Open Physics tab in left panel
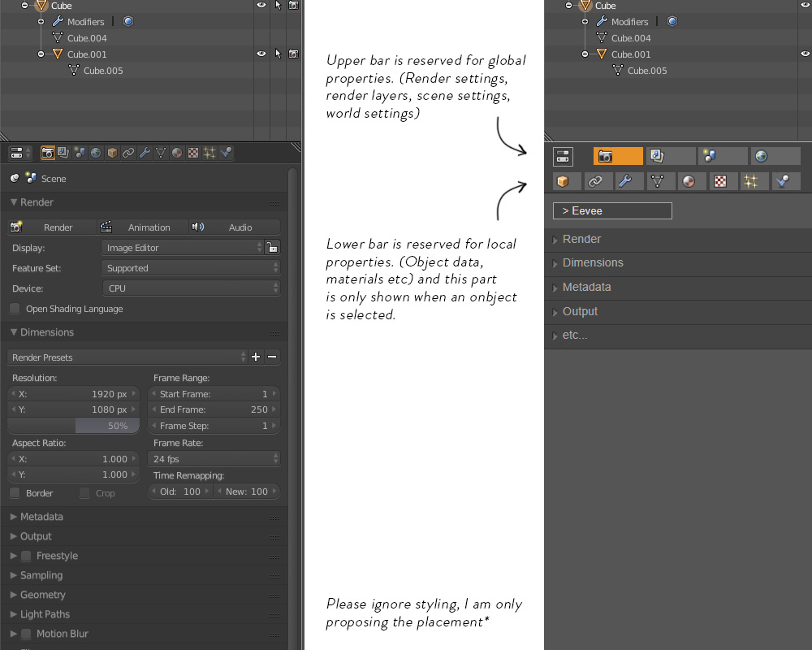This screenshot has height=650, width=812. [226, 153]
